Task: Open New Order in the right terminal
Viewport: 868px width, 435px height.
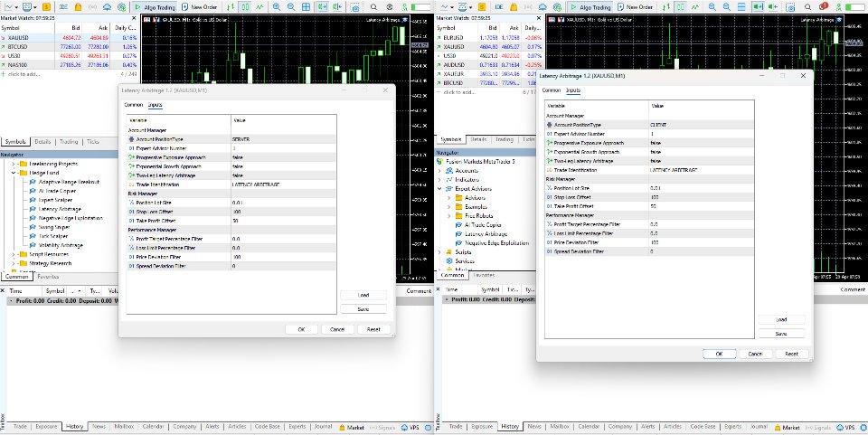Action: pyautogui.click(x=634, y=7)
